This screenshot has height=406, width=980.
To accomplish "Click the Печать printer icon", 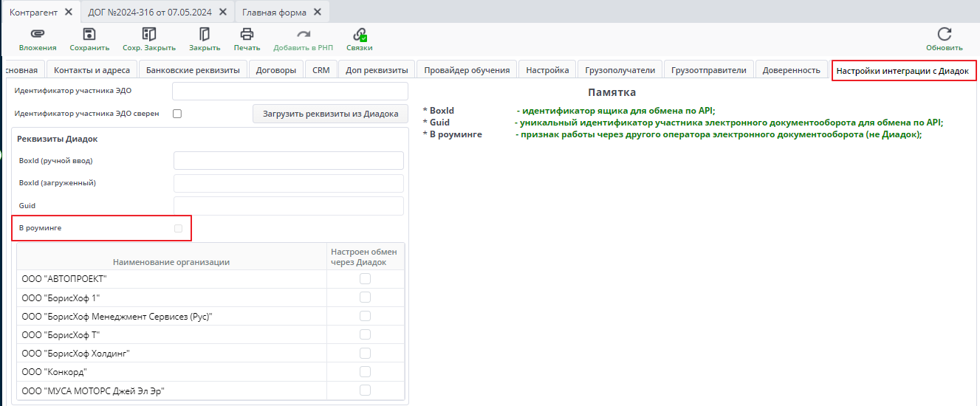I will [247, 34].
